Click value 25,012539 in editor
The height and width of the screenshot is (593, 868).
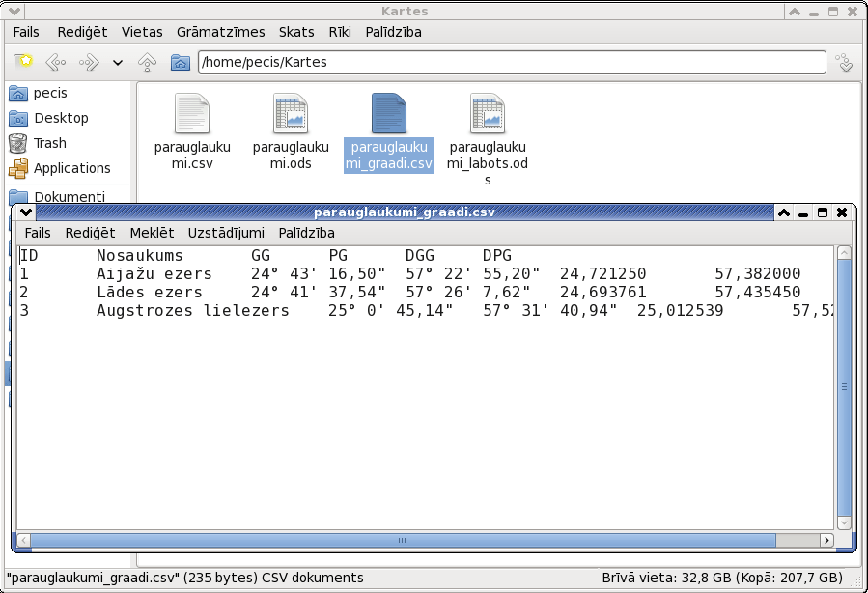pyautogui.click(x=680, y=311)
